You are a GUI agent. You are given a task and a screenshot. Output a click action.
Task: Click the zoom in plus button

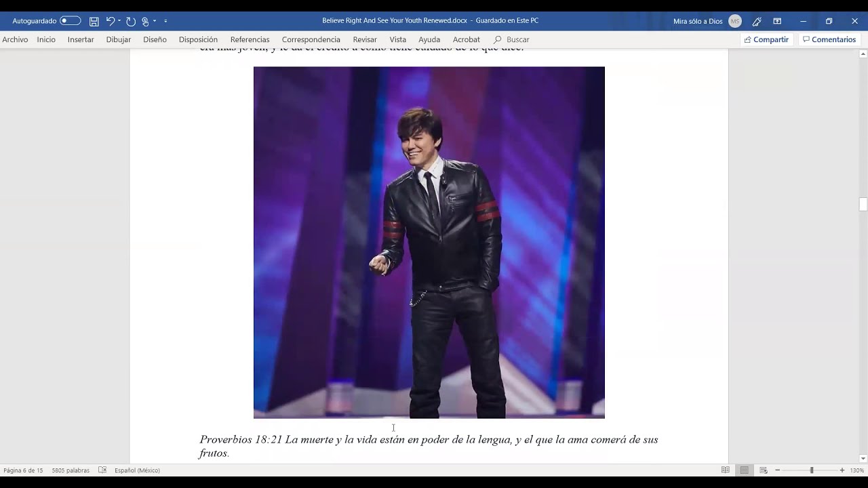point(842,470)
